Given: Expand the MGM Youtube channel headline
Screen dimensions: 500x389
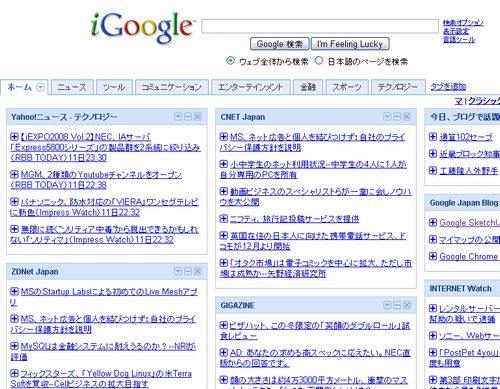Looking at the screenshot, I should pyautogui.click(x=14, y=174).
